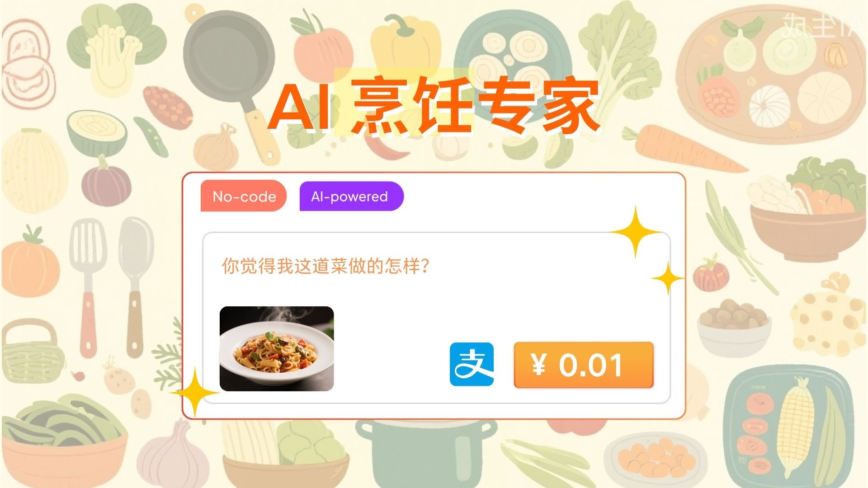Select the No-code tag
868x488 pixels.
(x=244, y=196)
